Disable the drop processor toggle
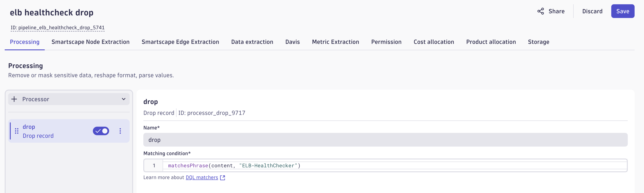Screen dimensions: 644x193 tap(101, 131)
